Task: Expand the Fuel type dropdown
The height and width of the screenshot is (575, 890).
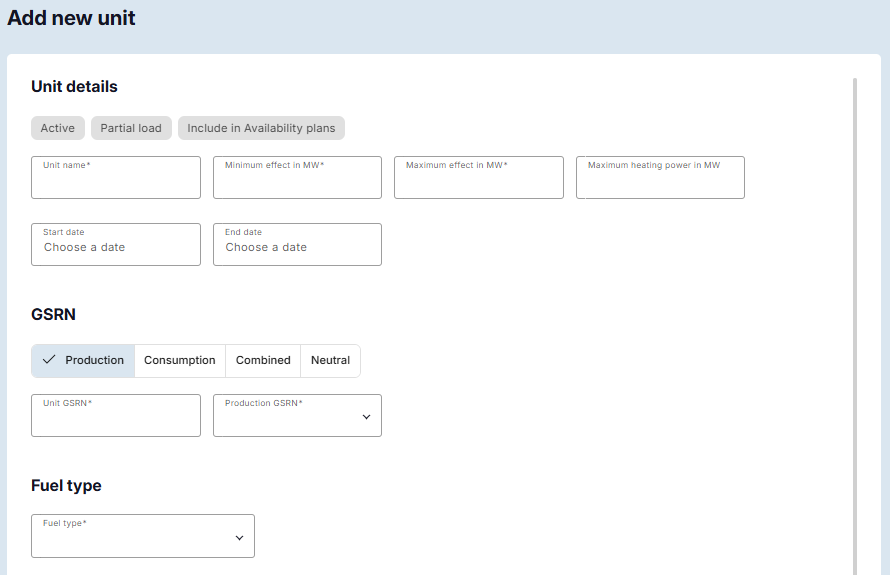Action: tap(143, 537)
